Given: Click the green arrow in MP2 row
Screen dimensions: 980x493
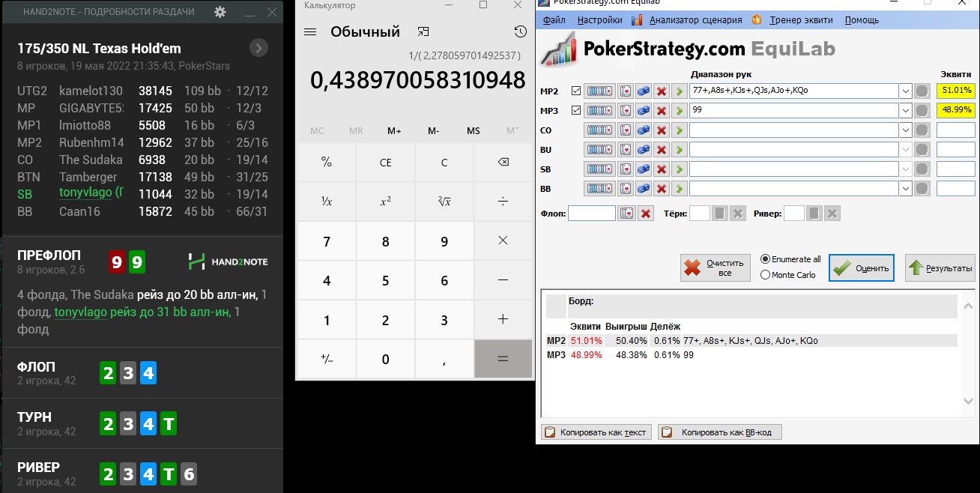Looking at the screenshot, I should pos(680,91).
